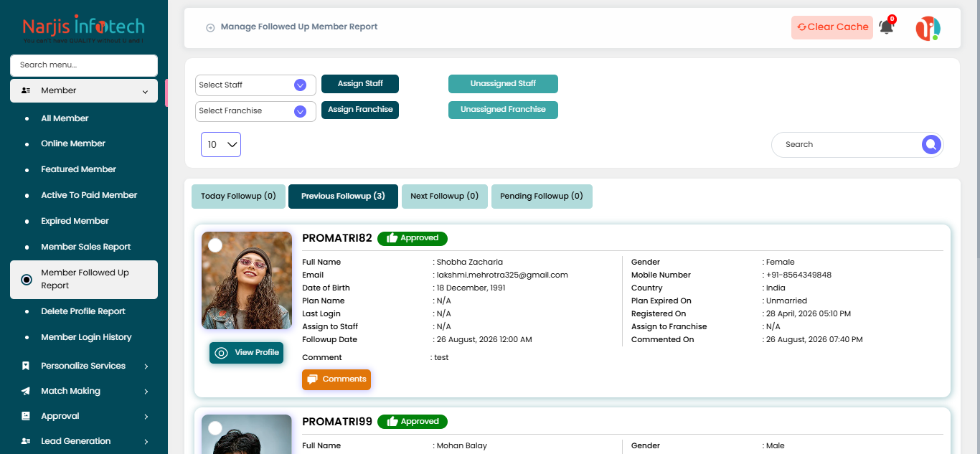Click the circle-plus icon before page title
The image size is (980, 454).
point(210,27)
